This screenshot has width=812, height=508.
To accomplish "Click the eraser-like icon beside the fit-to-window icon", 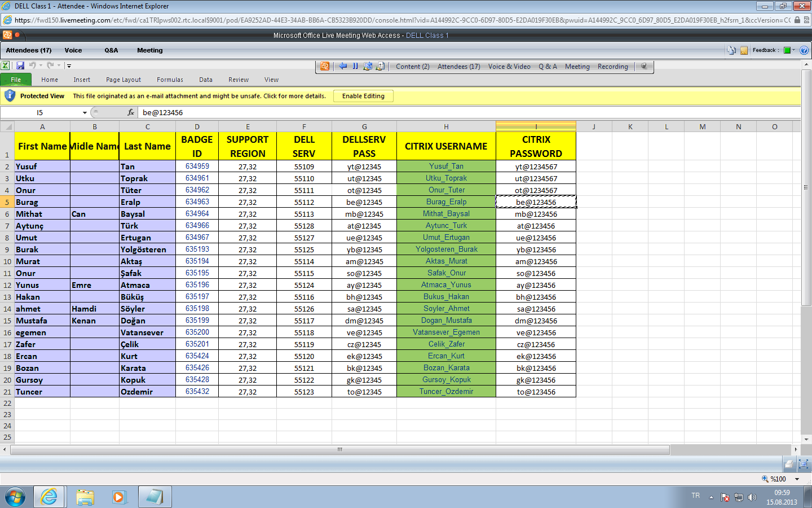I will coord(789,464).
